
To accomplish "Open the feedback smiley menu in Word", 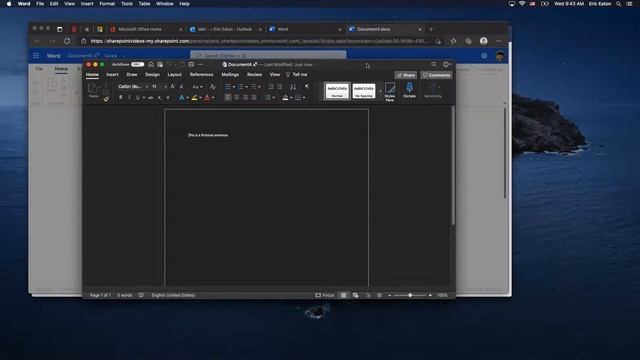I will [447, 64].
